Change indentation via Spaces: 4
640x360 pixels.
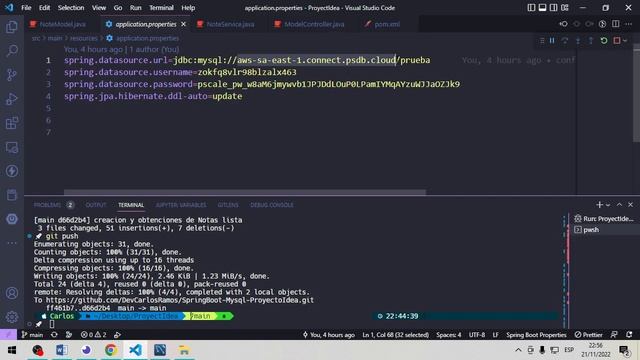(x=449, y=335)
